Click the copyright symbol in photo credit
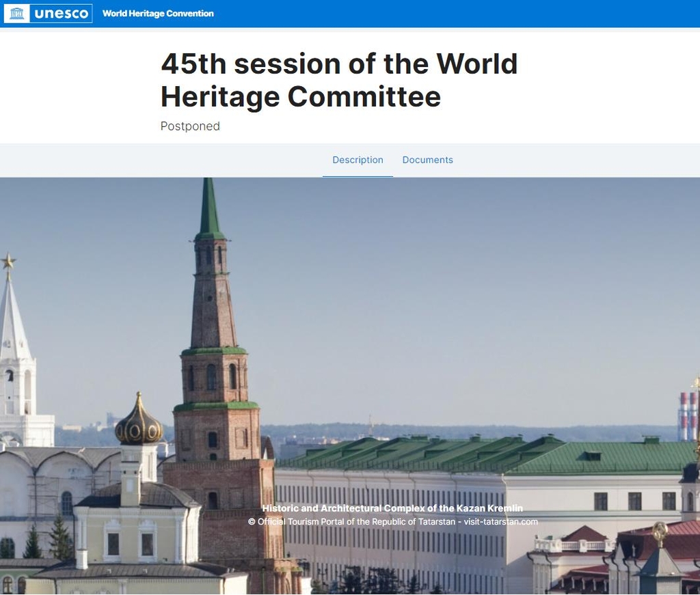The image size is (700, 595). pyautogui.click(x=252, y=522)
